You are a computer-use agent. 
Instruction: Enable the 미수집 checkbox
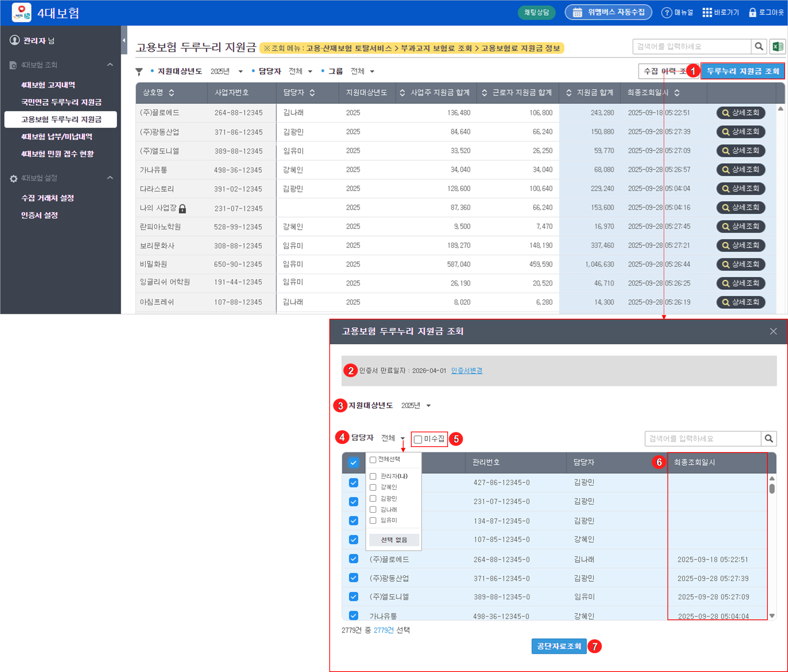click(418, 439)
